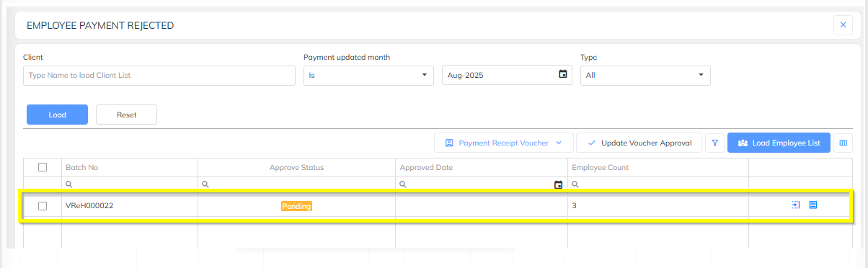Click Update Voucher Approval button
The height and width of the screenshot is (268, 868).
click(x=639, y=143)
